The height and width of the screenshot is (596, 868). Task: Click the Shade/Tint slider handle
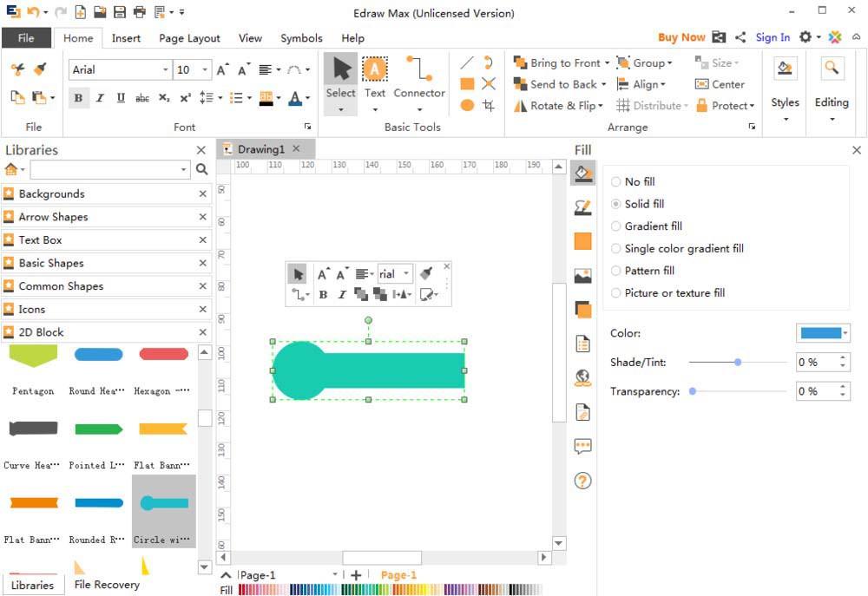(x=738, y=363)
